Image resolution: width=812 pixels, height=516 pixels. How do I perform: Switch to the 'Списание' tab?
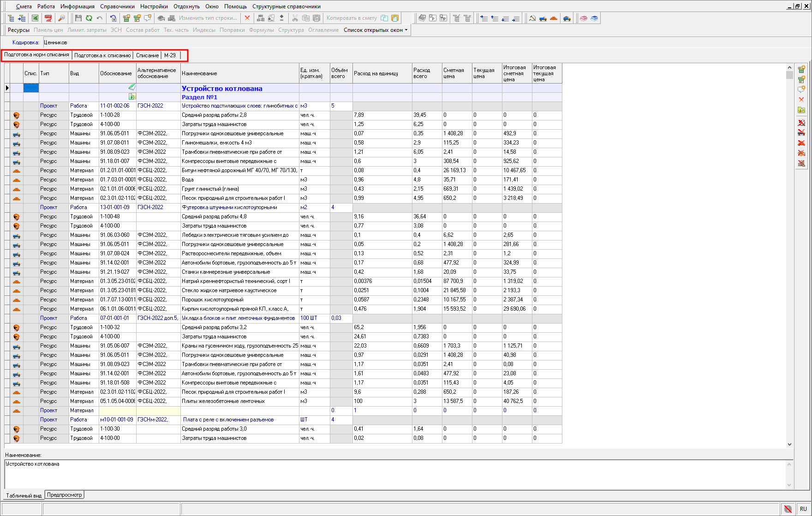(x=147, y=55)
